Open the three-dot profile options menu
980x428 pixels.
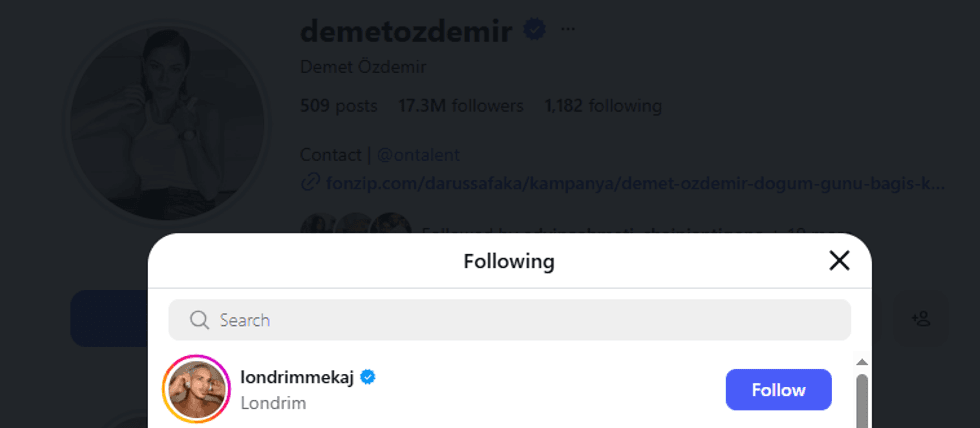point(568,30)
